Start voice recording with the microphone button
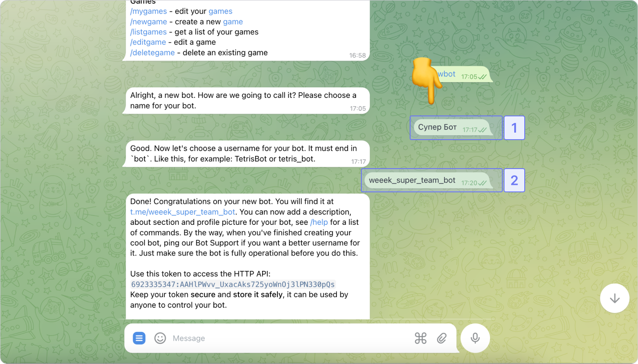Image resolution: width=638 pixels, height=364 pixels. tap(475, 338)
